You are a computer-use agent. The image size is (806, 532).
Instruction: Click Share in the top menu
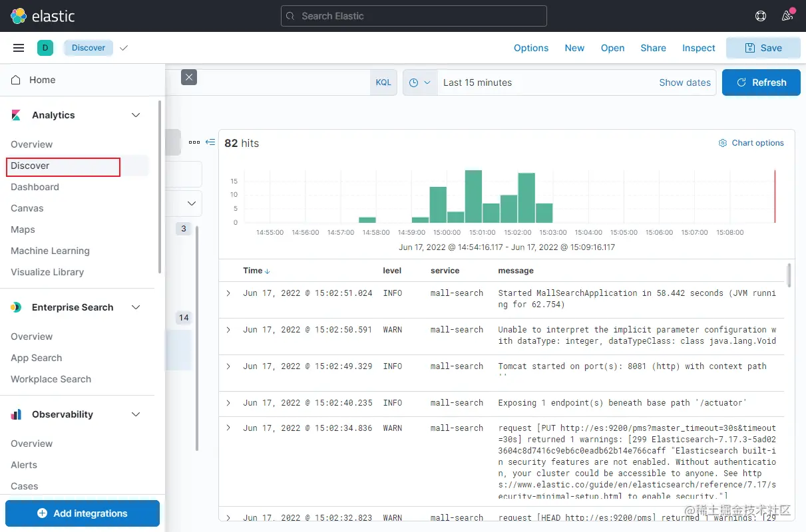pyautogui.click(x=653, y=48)
